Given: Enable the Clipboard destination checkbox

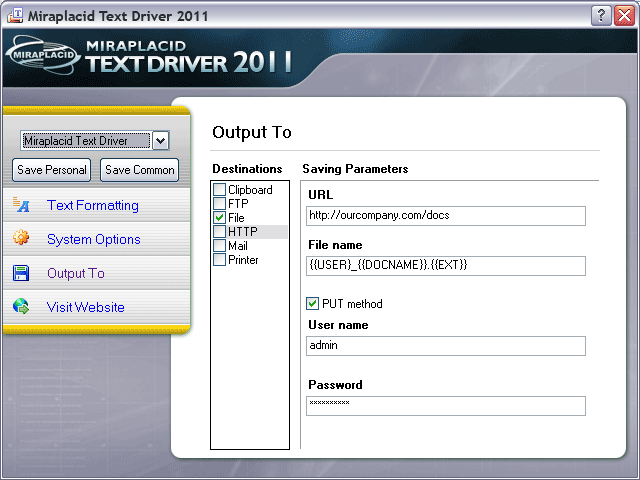Looking at the screenshot, I should click(x=220, y=189).
